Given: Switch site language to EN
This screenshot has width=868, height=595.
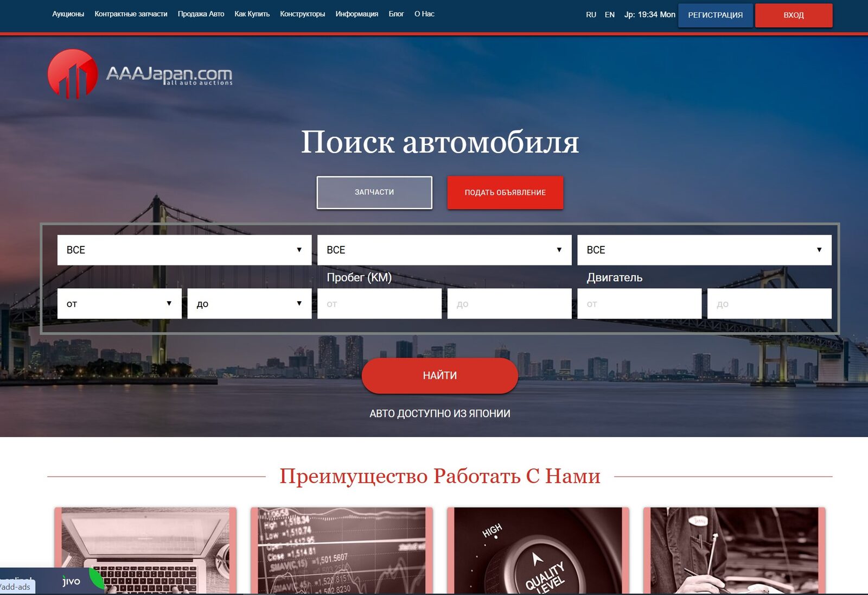Looking at the screenshot, I should click(609, 15).
